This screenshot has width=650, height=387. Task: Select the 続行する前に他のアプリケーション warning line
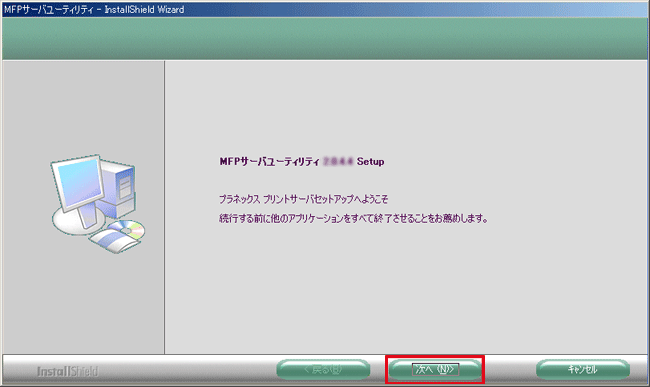[354, 218]
